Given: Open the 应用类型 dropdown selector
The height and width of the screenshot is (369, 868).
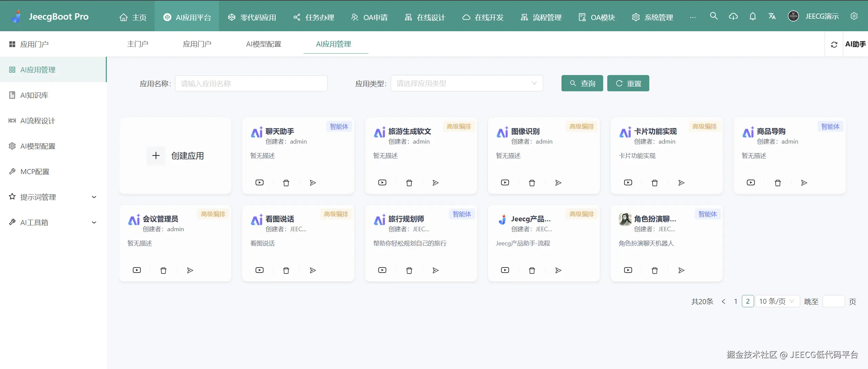Looking at the screenshot, I should click(467, 83).
